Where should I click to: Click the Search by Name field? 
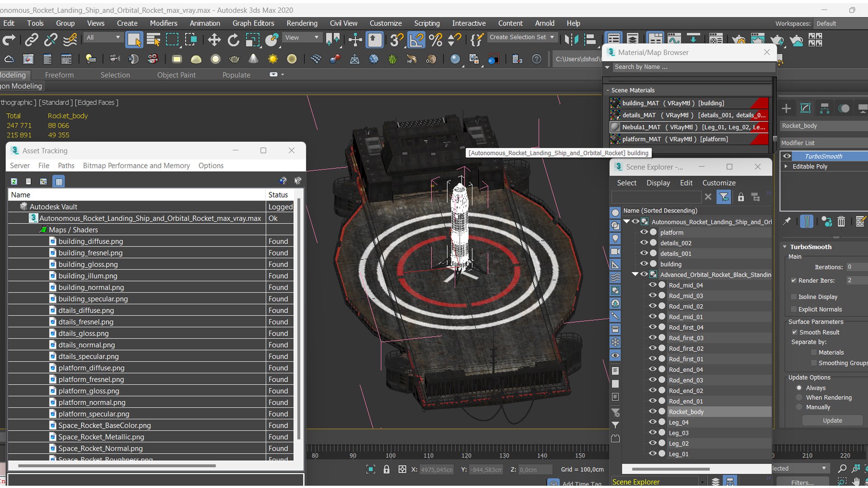tap(692, 67)
